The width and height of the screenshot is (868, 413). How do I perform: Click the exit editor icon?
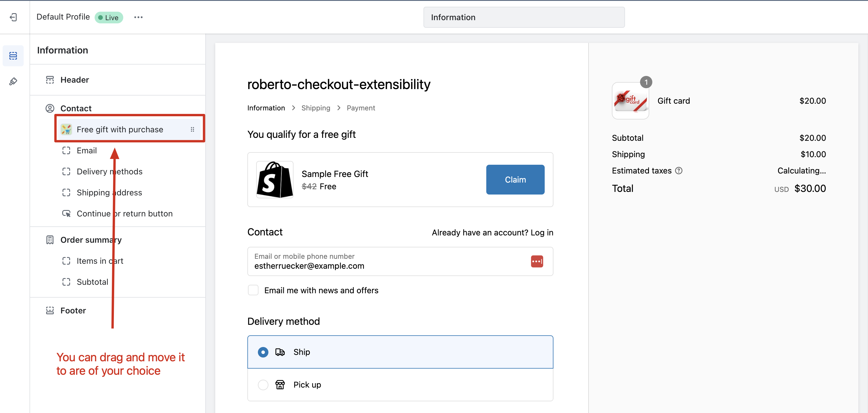pos(13,17)
